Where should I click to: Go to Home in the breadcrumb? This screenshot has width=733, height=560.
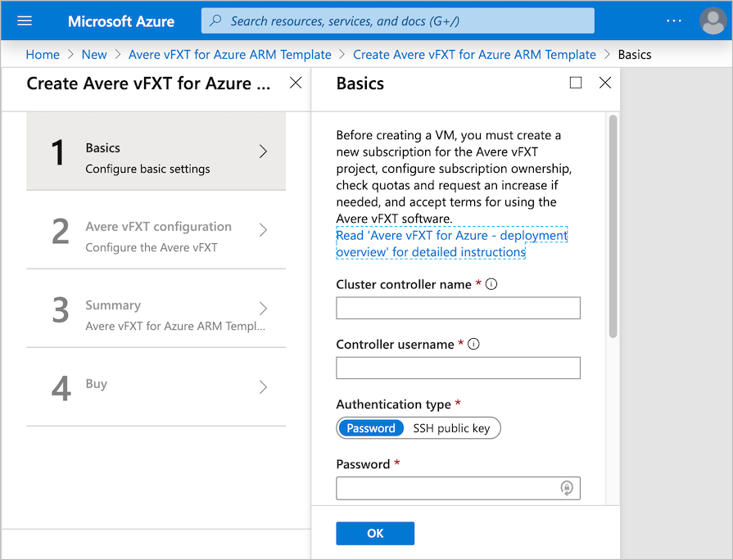click(x=43, y=54)
